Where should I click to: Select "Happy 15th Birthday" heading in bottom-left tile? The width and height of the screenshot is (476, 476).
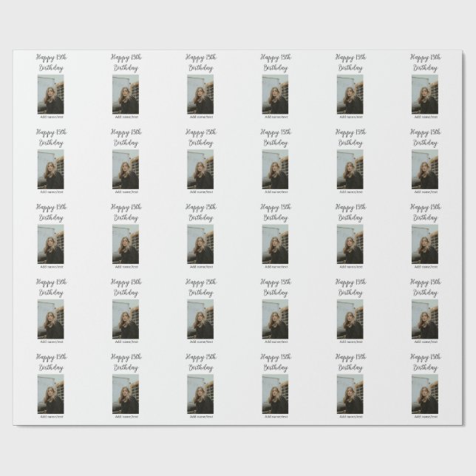click(50, 362)
